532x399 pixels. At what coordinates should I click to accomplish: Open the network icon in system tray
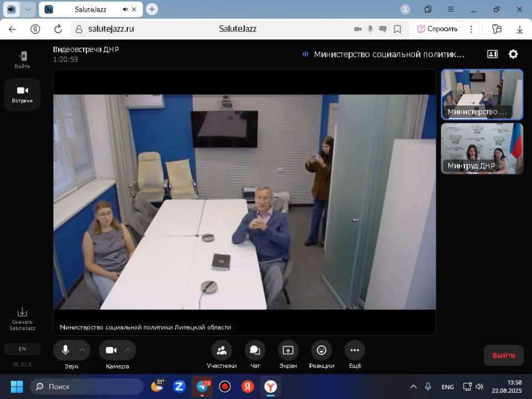pyautogui.click(x=467, y=386)
